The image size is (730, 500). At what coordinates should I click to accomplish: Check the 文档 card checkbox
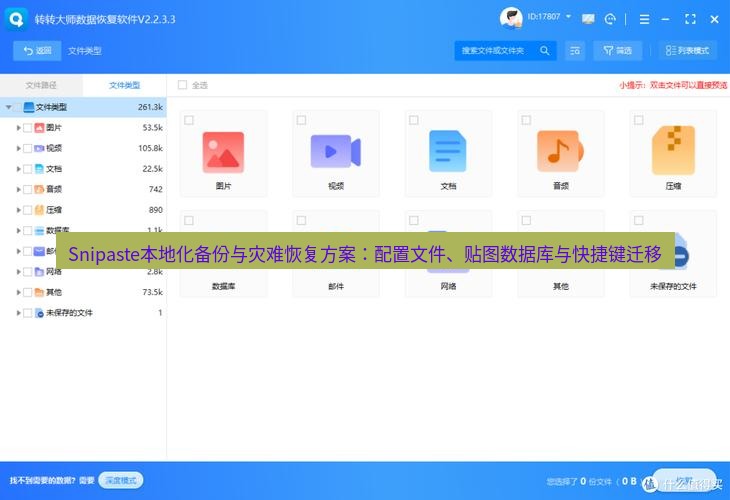point(413,120)
